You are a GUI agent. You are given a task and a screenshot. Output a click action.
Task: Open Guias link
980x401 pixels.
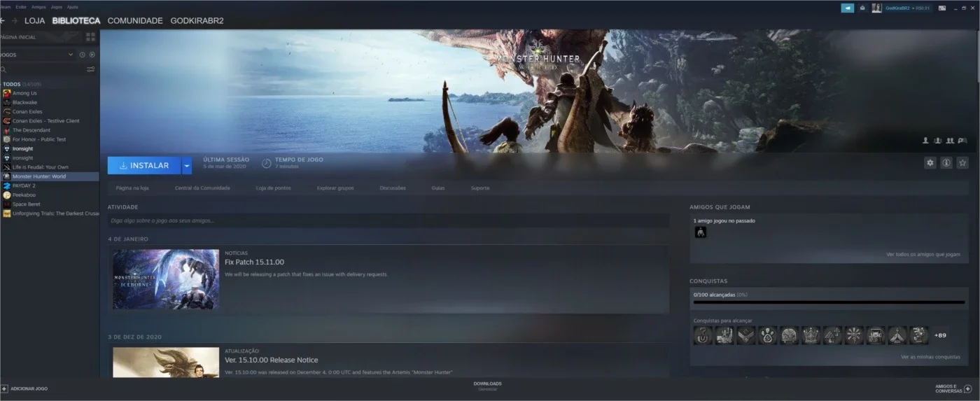tap(438, 188)
